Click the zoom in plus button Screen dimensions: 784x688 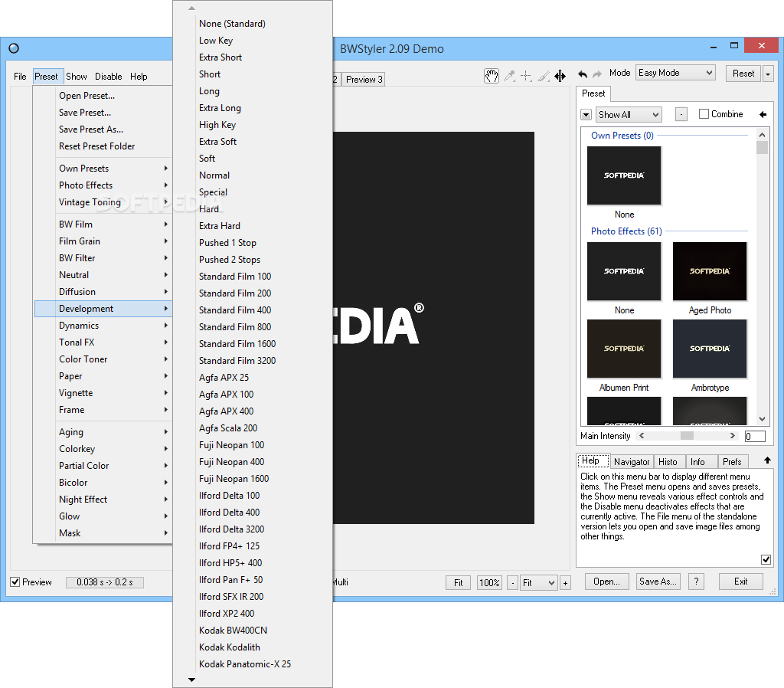click(566, 583)
